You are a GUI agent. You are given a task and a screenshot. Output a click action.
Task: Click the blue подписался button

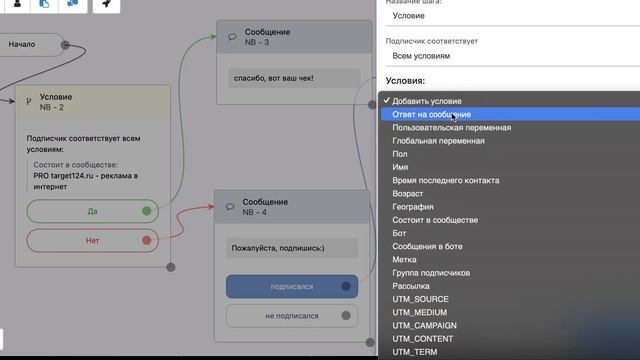point(292,287)
